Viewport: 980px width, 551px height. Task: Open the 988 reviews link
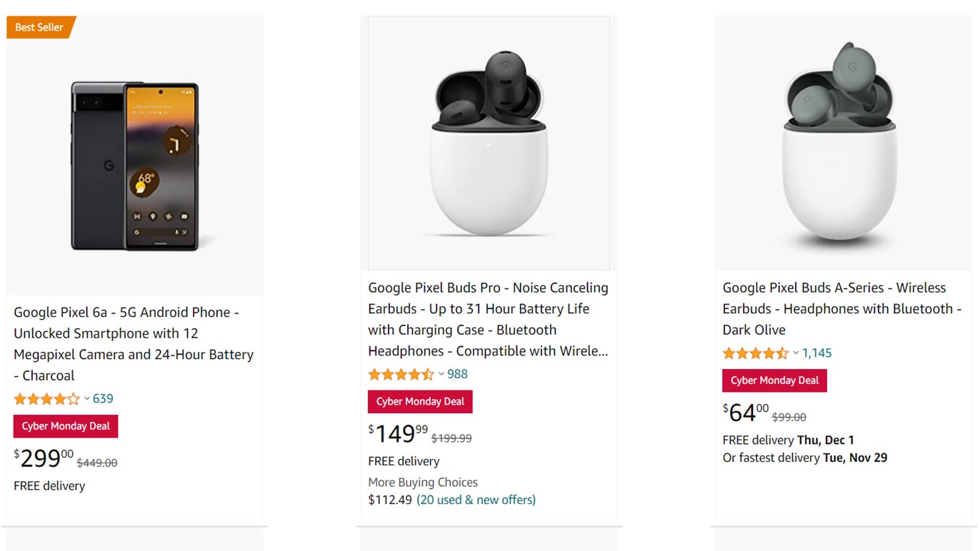[x=457, y=375]
